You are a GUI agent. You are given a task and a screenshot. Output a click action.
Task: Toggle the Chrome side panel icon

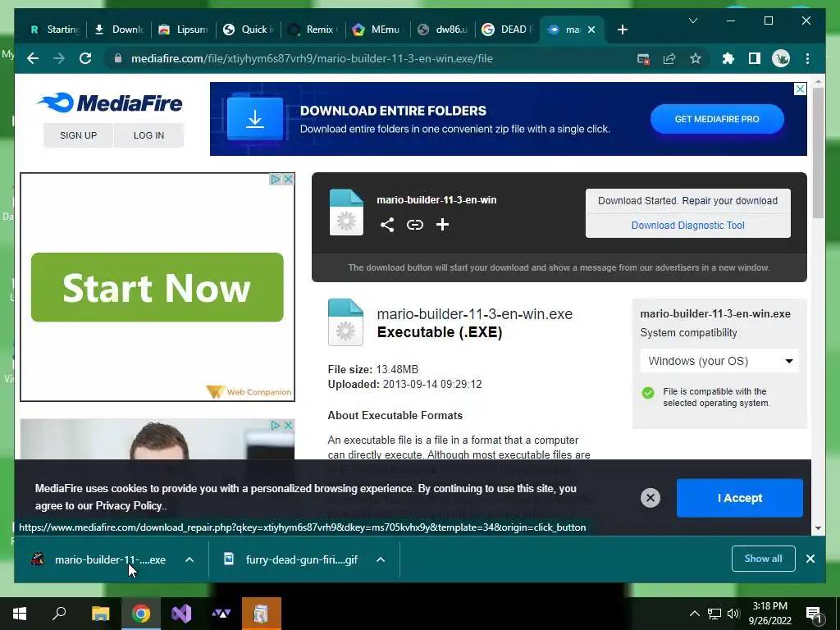[x=755, y=58]
